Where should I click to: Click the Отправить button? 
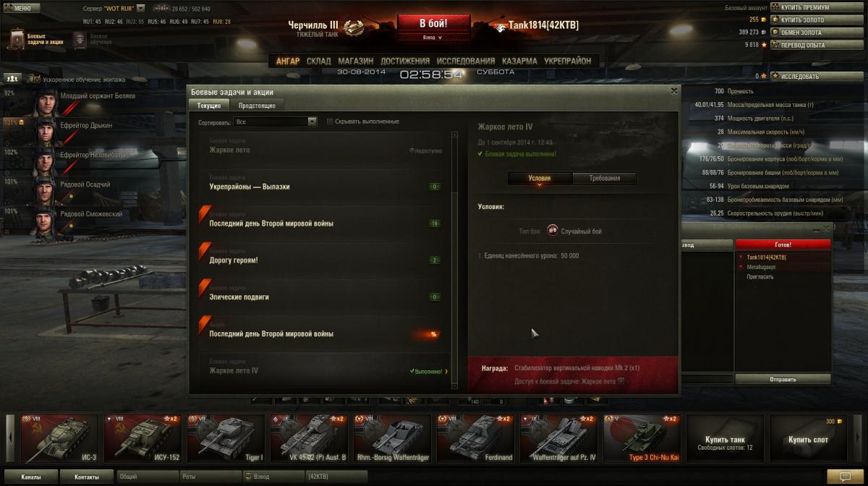(x=783, y=379)
